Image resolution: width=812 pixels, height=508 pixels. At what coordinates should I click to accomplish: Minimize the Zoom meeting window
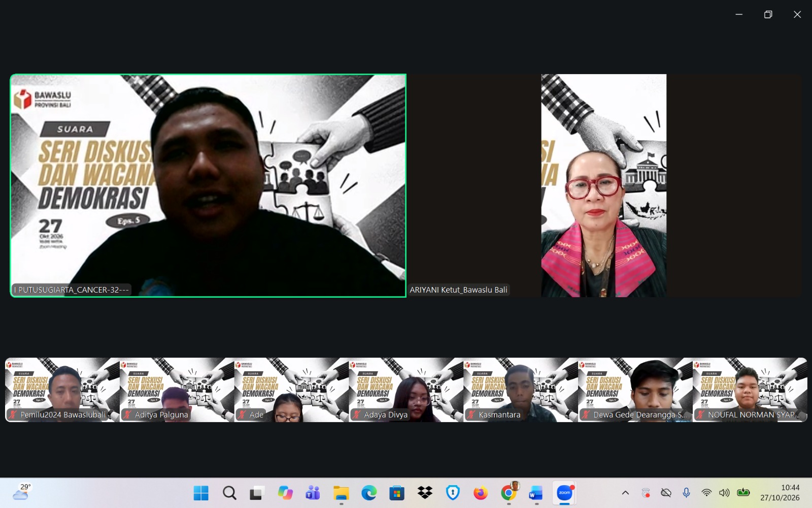point(739,14)
